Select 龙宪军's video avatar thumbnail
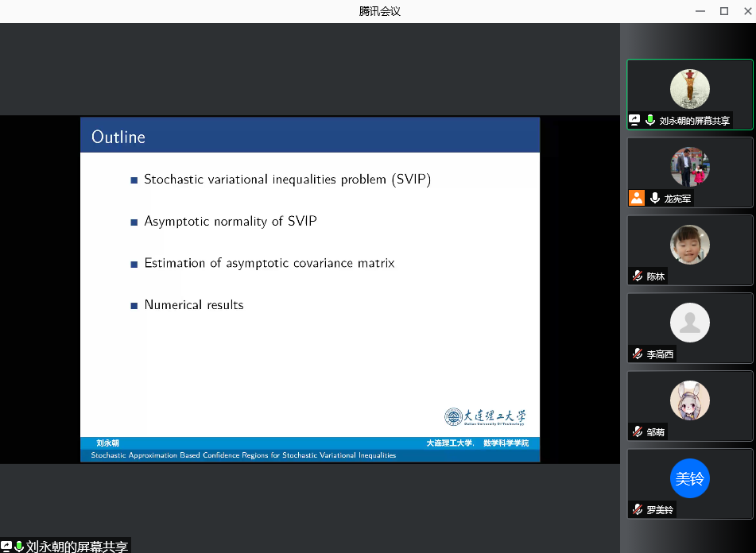Image resolution: width=756 pixels, height=553 pixels. pyautogui.click(x=689, y=167)
